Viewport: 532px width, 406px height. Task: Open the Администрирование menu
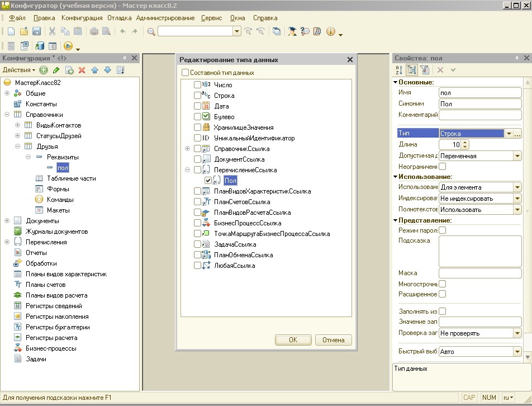tap(165, 18)
